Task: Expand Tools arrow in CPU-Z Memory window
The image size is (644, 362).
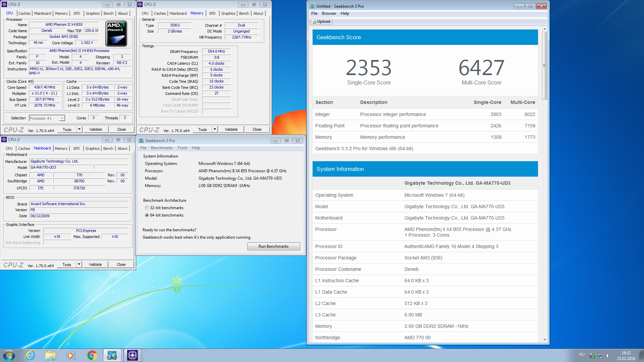Action: point(215,129)
